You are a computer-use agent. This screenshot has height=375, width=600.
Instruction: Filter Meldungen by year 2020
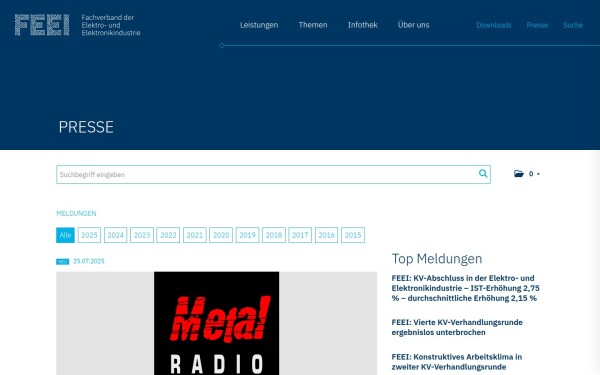tap(221, 235)
